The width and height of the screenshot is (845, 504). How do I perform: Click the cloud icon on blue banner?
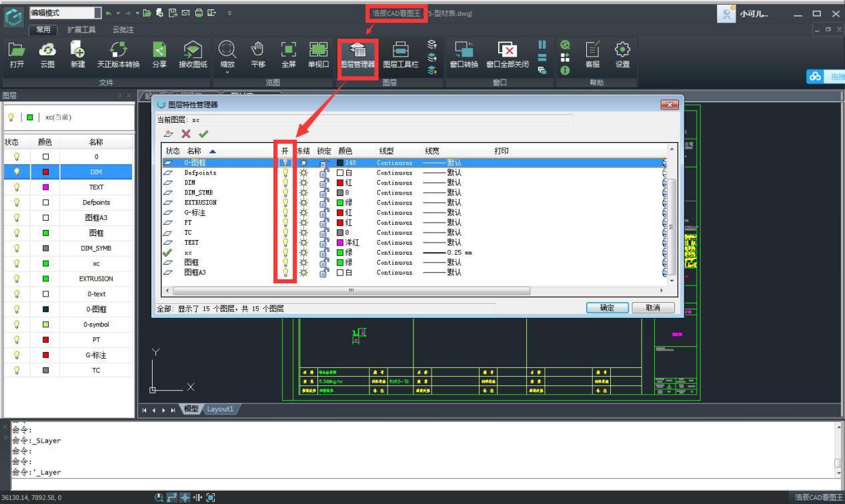(814, 77)
